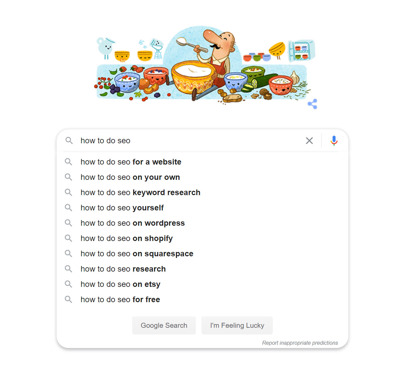Focus the search text field

pyautogui.click(x=190, y=141)
